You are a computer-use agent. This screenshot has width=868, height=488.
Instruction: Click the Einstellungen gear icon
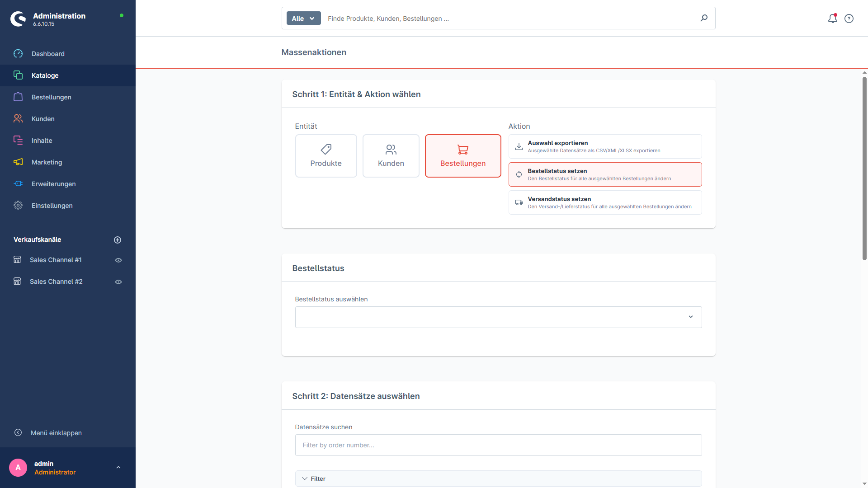pyautogui.click(x=18, y=206)
